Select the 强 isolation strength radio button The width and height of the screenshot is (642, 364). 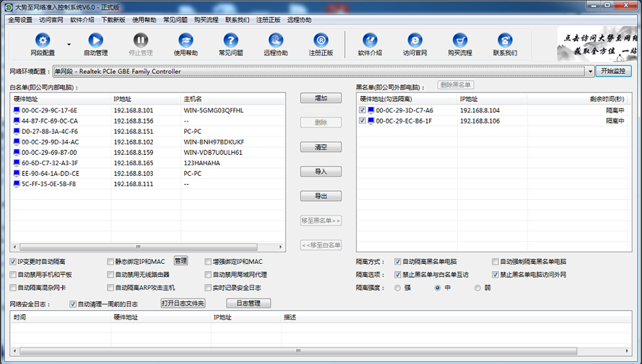(397, 288)
